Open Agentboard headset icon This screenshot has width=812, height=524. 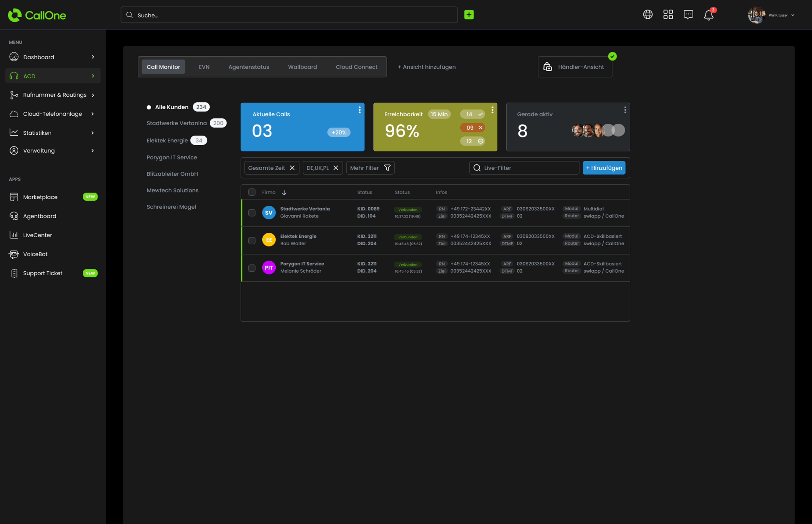pyautogui.click(x=14, y=216)
